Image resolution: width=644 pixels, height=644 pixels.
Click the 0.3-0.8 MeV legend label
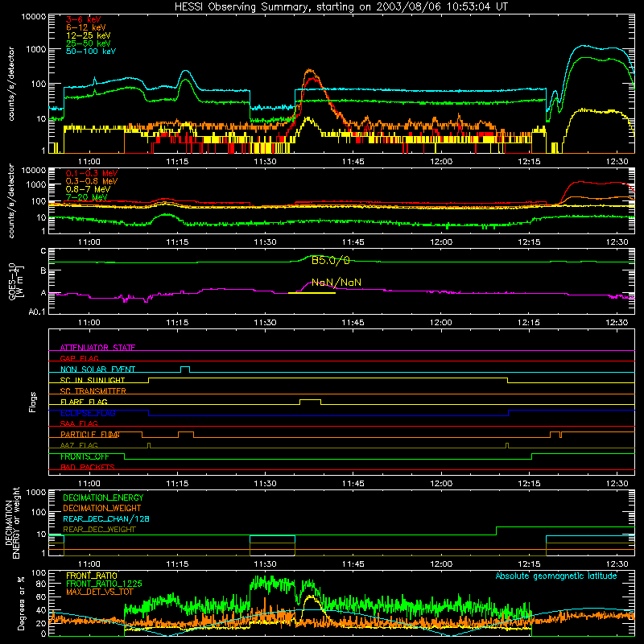click(92, 181)
